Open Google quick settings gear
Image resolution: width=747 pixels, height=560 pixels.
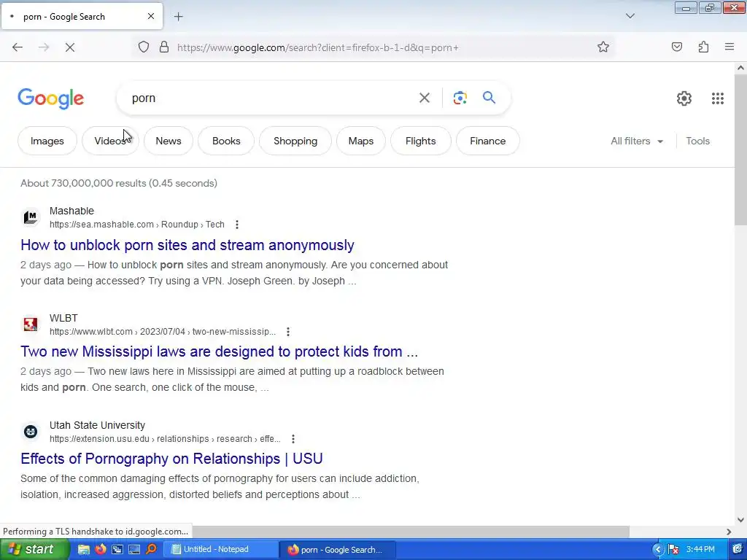(x=684, y=98)
